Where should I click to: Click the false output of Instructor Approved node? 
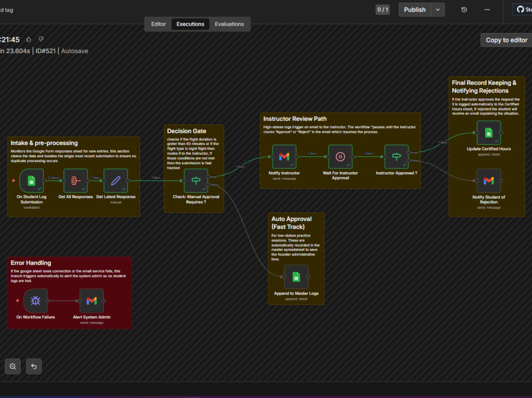coord(409,160)
